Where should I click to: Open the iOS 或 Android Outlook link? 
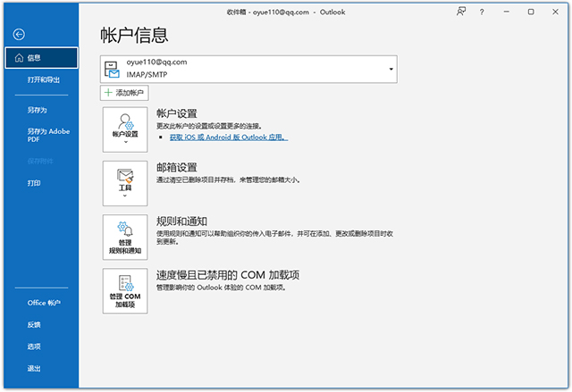point(229,138)
